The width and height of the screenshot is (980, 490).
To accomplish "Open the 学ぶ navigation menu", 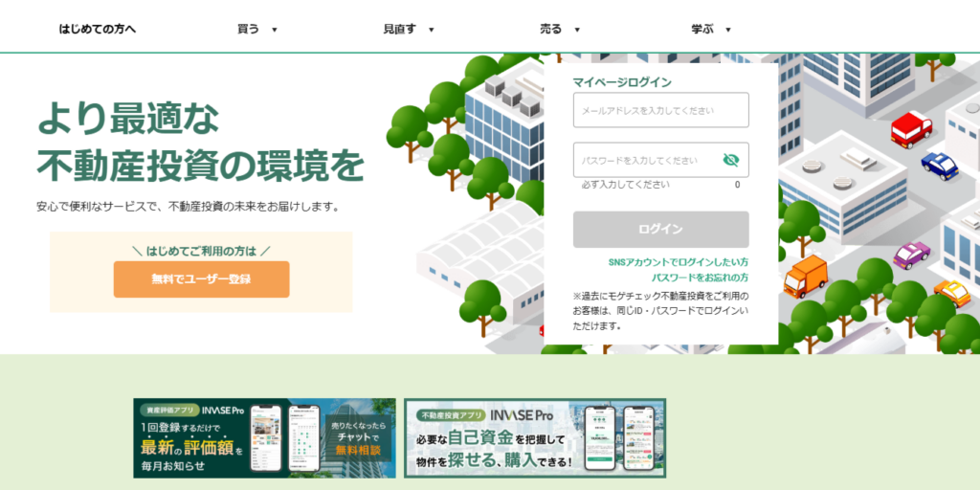I will [711, 29].
